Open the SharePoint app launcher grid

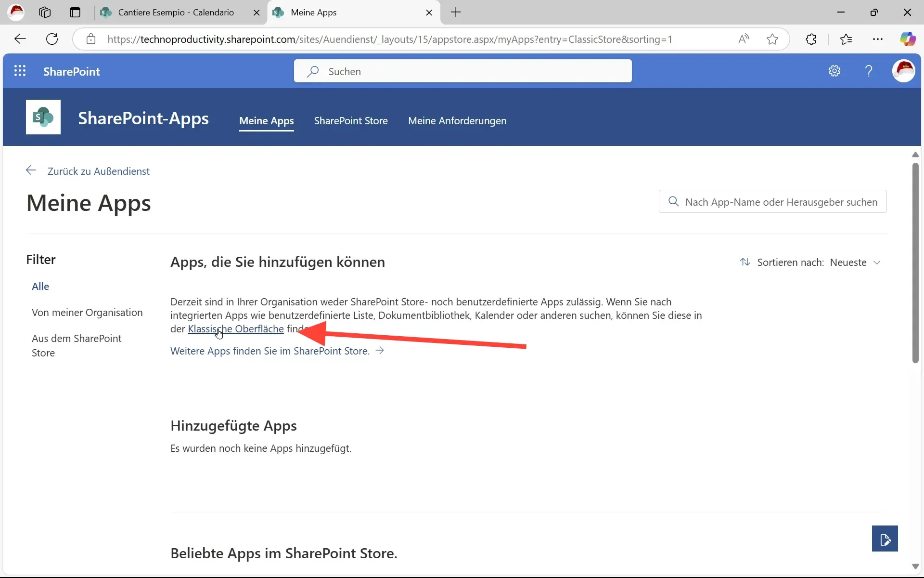pyautogui.click(x=20, y=71)
